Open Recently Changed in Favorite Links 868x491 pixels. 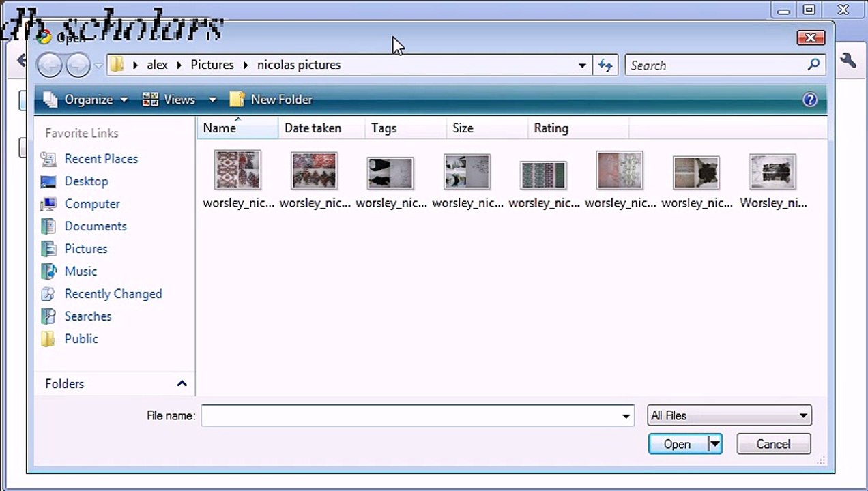tap(113, 294)
